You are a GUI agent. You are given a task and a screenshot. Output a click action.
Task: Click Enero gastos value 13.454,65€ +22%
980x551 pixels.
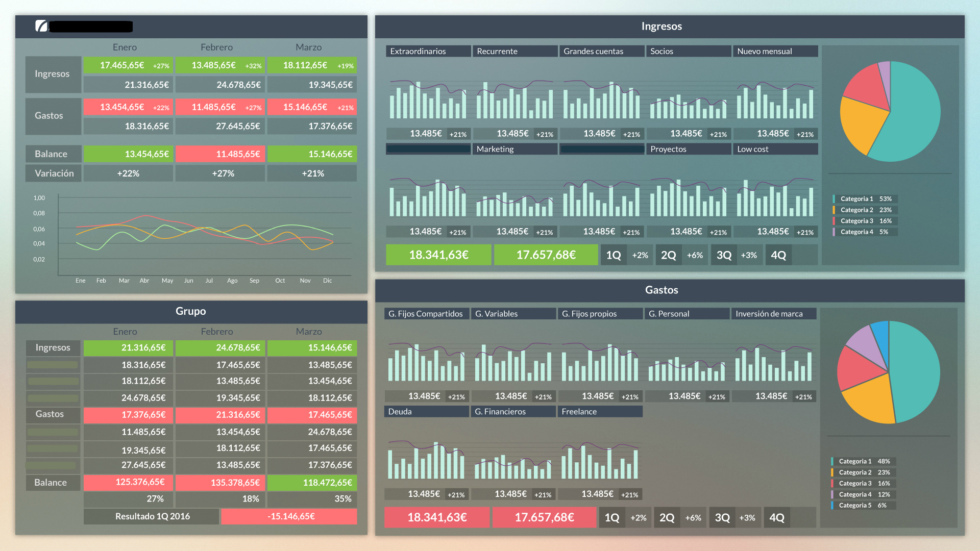coord(128,107)
